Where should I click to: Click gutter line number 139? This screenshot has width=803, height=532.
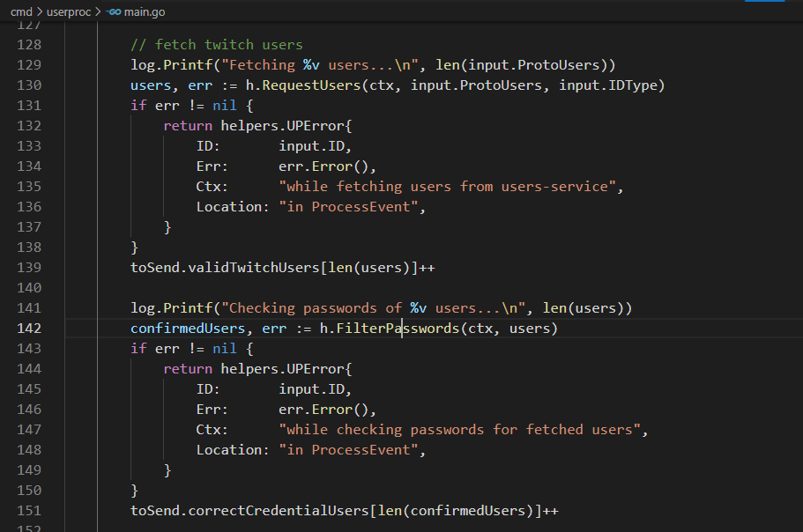pos(29,268)
